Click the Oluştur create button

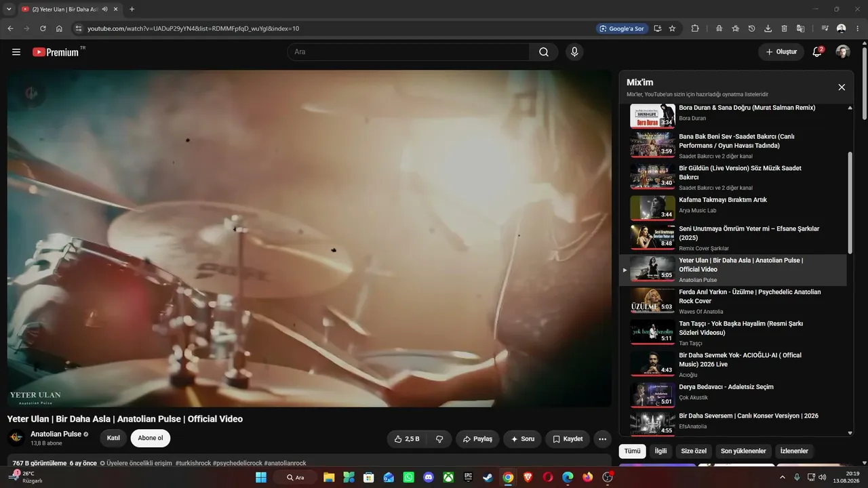[x=781, y=52]
